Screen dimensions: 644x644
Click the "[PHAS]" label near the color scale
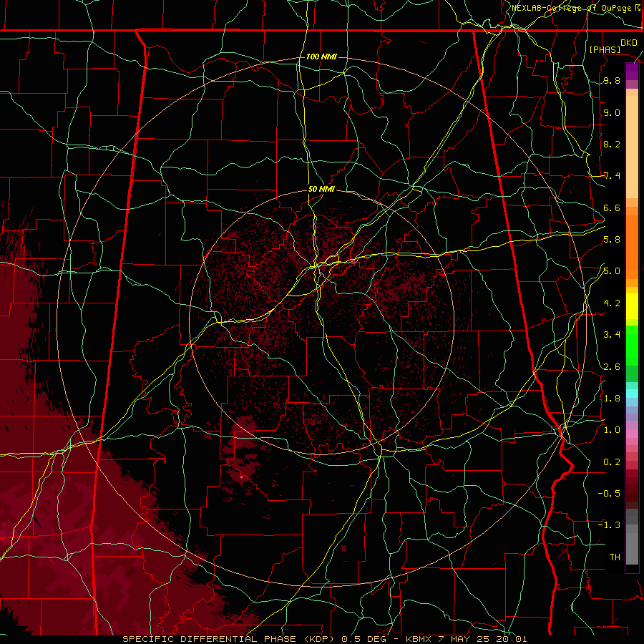point(605,49)
